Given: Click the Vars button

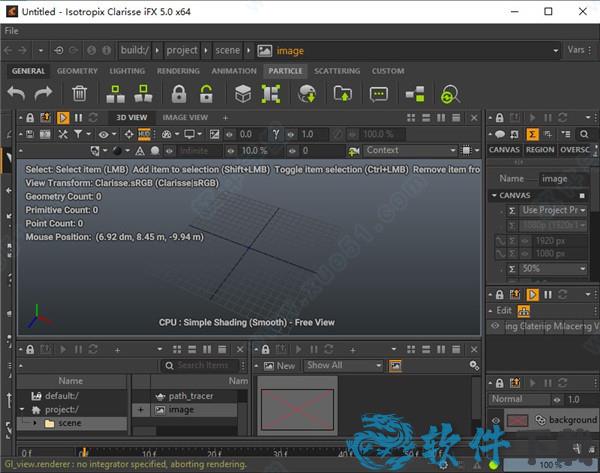Looking at the screenshot, I should tap(576, 50).
